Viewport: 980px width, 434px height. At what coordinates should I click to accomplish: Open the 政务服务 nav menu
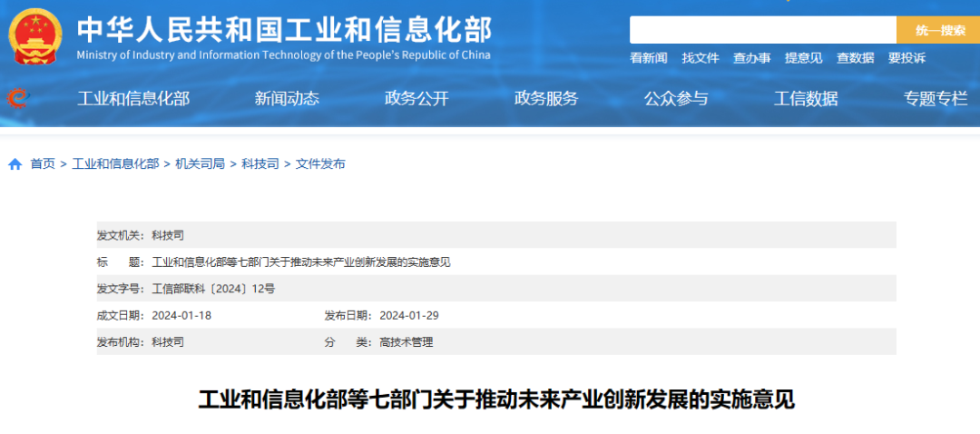coord(546,98)
